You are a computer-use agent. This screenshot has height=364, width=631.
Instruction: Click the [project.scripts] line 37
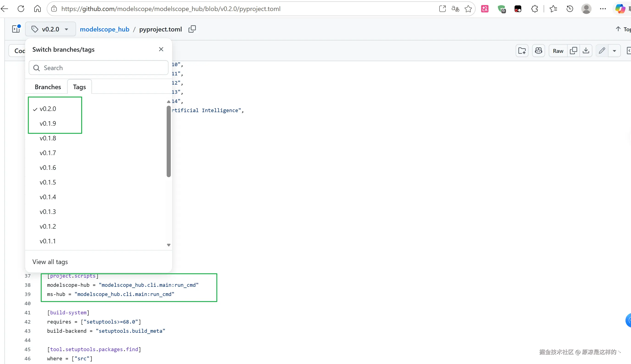pos(73,276)
